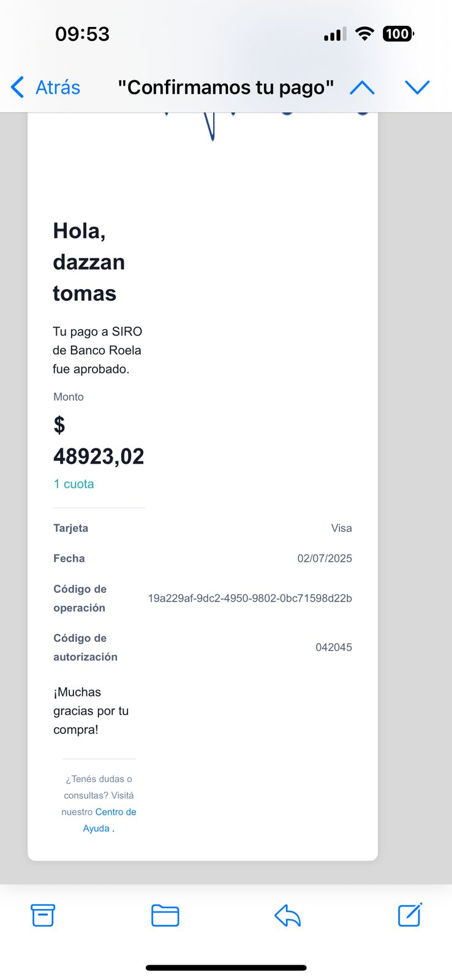The height and width of the screenshot is (980, 452).
Task: Tap the 48923,02 payment amount
Action: 99,456
